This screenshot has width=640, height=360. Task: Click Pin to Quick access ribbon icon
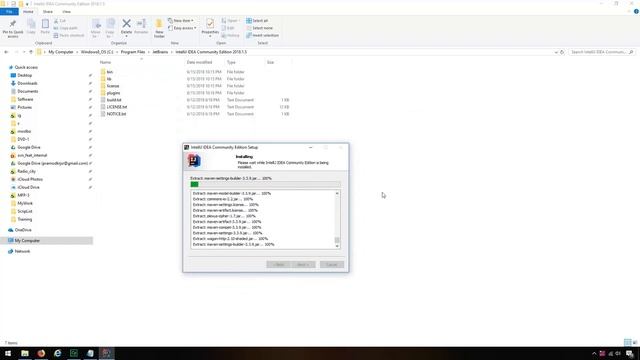click(13, 28)
